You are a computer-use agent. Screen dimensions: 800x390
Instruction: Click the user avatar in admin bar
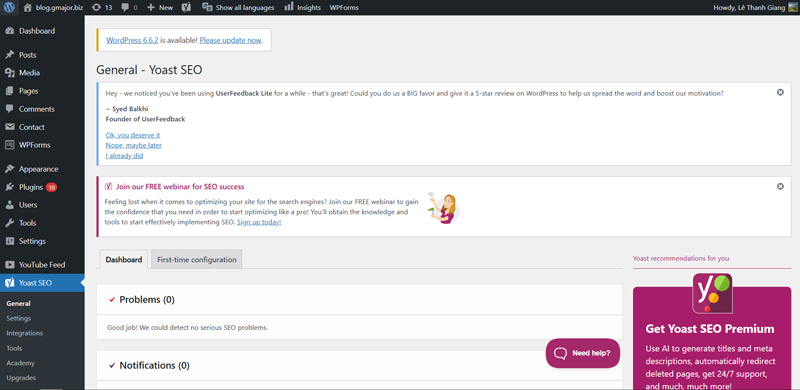tap(792, 8)
